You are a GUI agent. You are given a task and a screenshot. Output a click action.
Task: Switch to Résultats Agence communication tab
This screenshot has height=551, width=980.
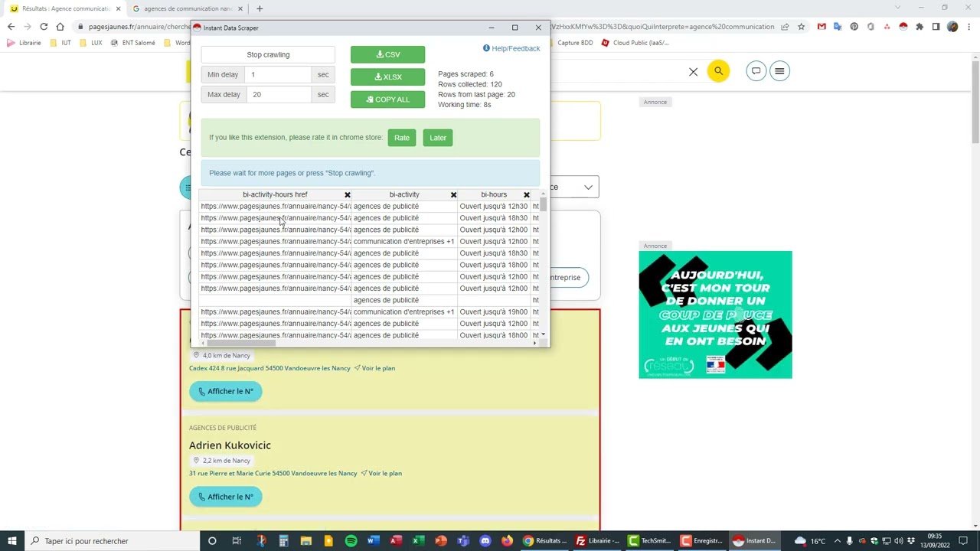(x=65, y=8)
